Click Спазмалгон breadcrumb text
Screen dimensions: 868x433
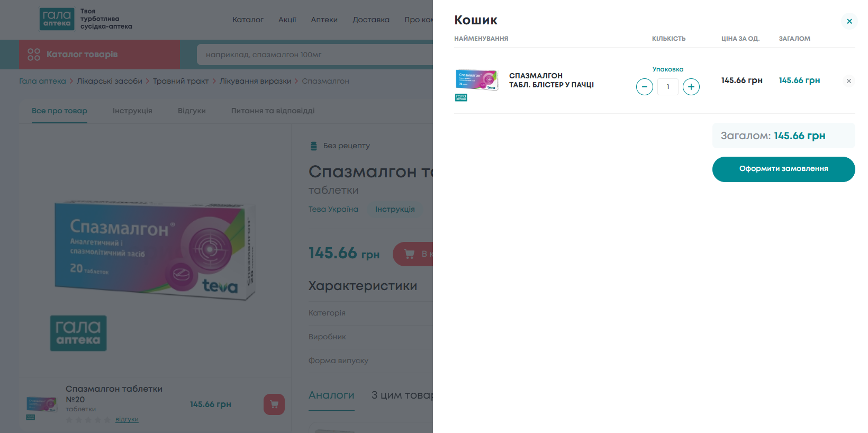point(325,81)
